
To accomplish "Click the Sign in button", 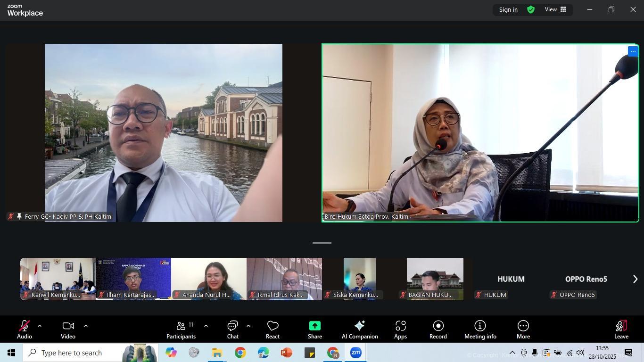I will (508, 9).
